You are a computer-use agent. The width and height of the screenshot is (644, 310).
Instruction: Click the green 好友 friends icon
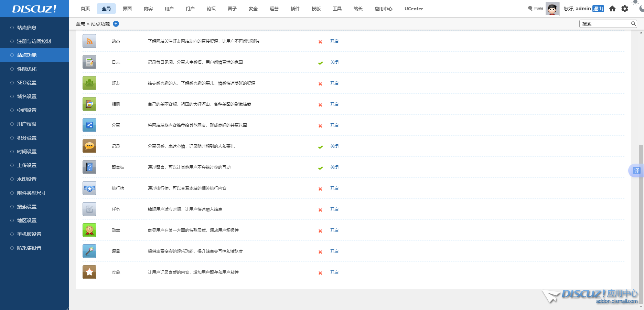(x=89, y=83)
